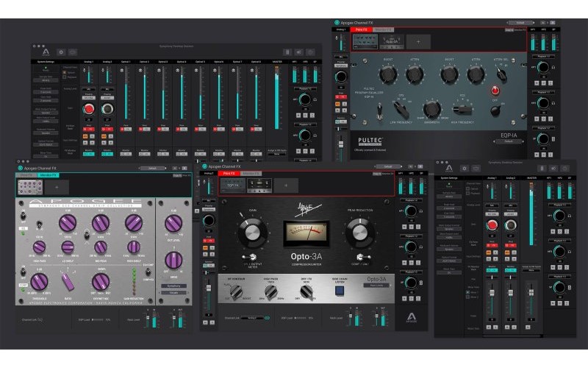Viewport: 588px width, 368px height.
Task: Turn the HF CONTOUR knob on the Opto-3A
Action: coord(236,291)
